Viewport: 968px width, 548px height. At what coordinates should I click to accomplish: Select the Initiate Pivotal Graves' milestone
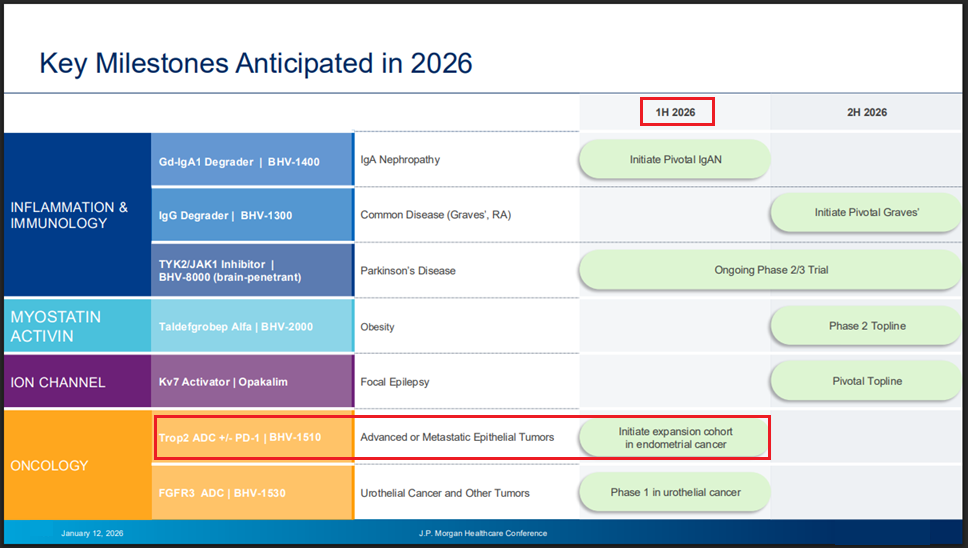866,213
